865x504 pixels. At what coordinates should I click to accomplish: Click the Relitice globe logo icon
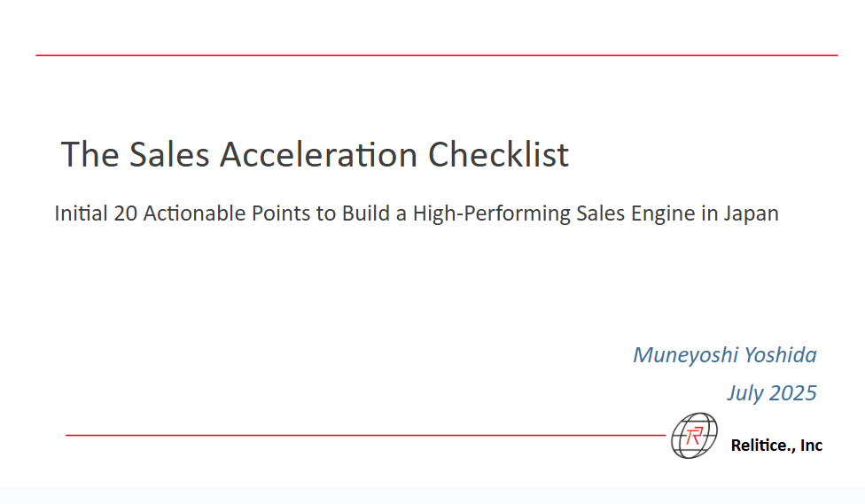[694, 436]
